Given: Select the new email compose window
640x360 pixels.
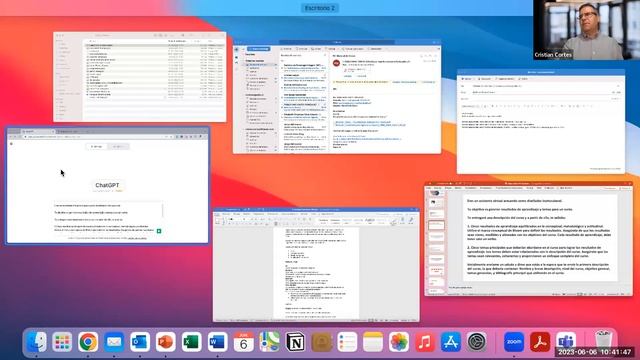Looking at the screenshot, I should pos(541,122).
